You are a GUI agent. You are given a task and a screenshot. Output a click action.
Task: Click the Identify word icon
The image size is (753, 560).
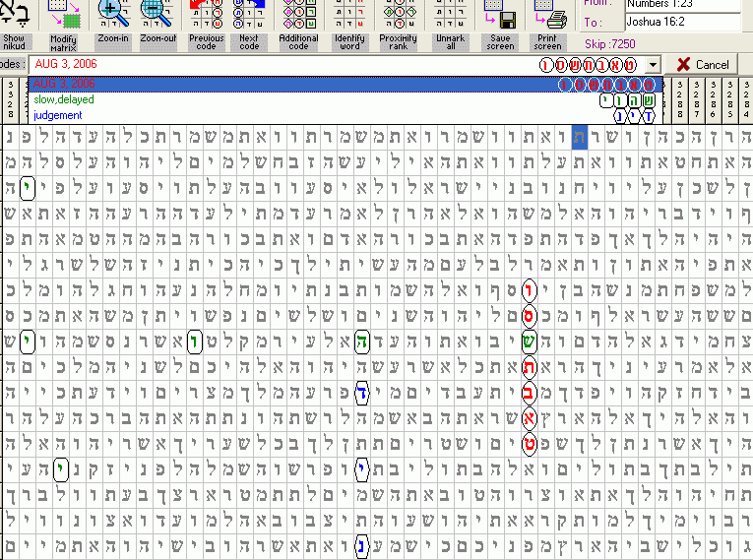(x=348, y=15)
